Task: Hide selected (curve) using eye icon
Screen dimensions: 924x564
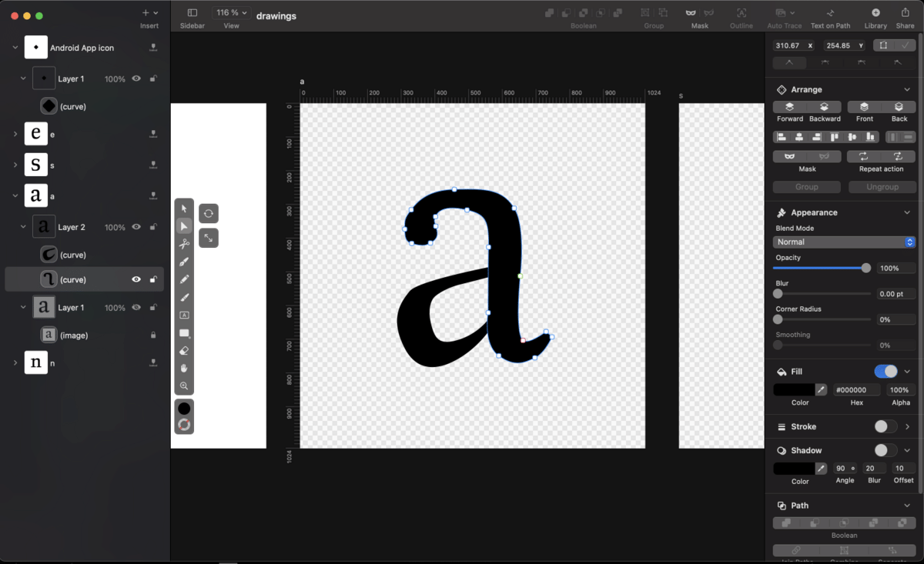Action: (136, 279)
